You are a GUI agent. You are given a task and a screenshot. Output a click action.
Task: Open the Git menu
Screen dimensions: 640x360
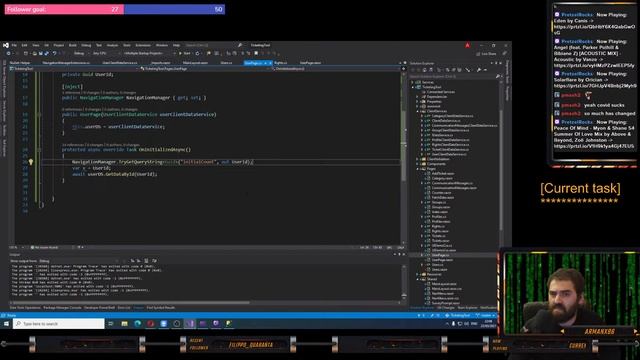(47, 45)
